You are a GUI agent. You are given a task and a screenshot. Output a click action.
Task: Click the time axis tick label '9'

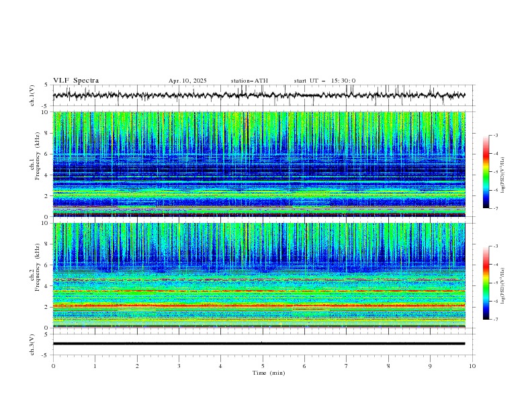point(430,366)
